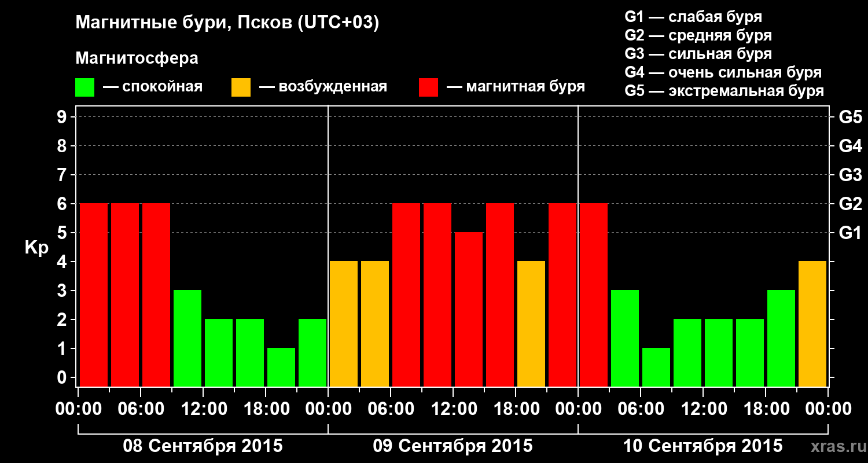Click the Kp 1 green bar on 10 Сентября
The height and width of the screenshot is (463, 868).
656,367
